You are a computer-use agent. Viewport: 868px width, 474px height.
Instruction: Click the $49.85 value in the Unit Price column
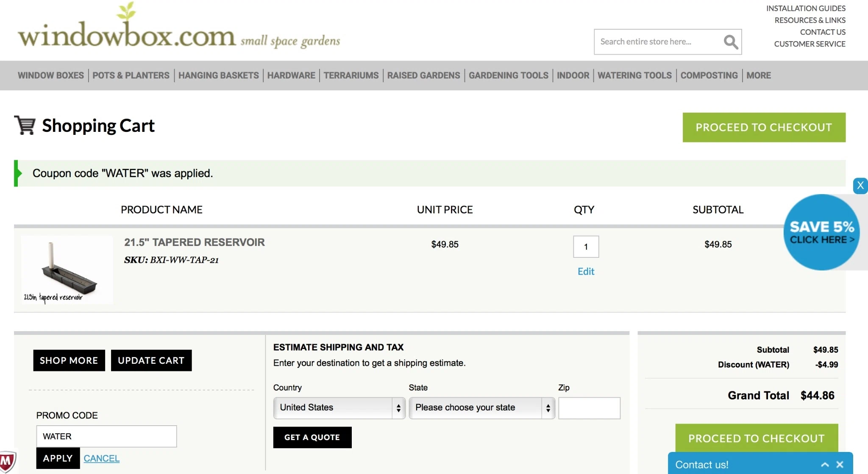pyautogui.click(x=445, y=244)
